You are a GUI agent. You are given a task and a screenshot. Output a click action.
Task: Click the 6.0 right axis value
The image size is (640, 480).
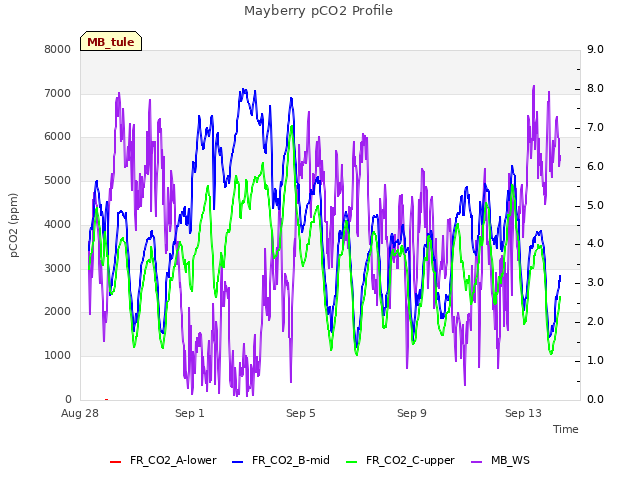(x=595, y=166)
